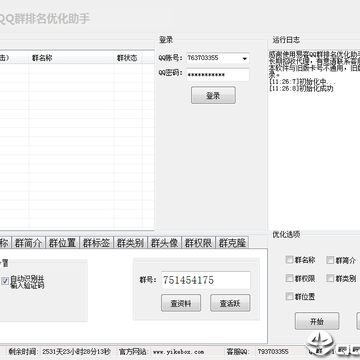
Task: Enable the 群位置 optimization checkbox
Action: pos(289,296)
